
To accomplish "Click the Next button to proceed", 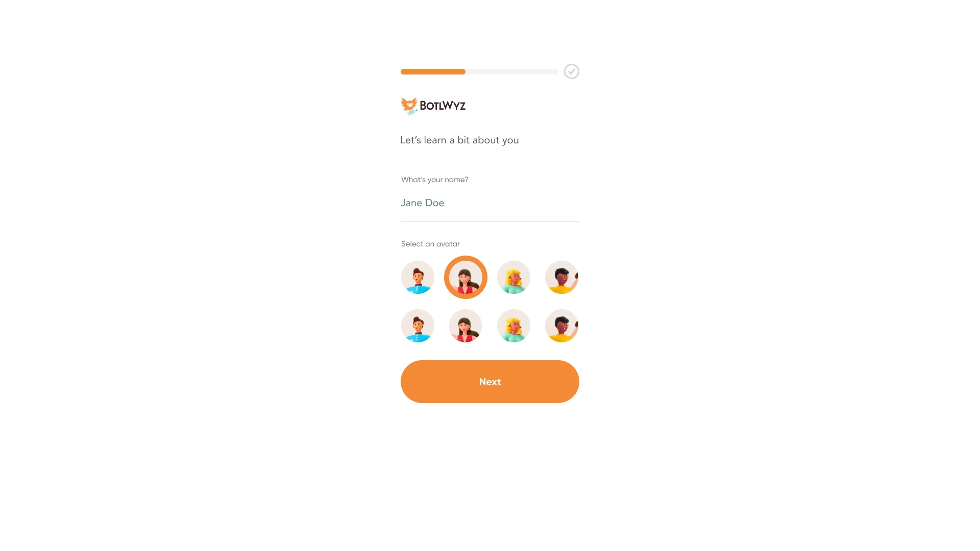I will pos(490,382).
